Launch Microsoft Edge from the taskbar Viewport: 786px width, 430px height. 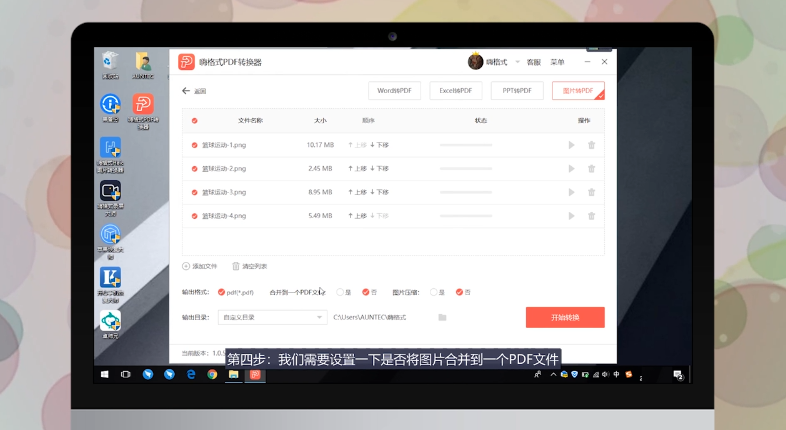191,374
